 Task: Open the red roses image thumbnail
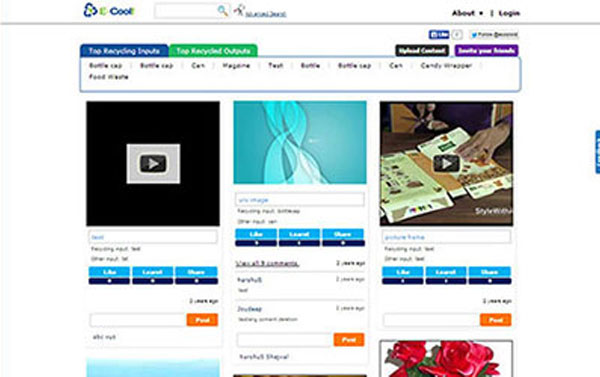click(446, 359)
